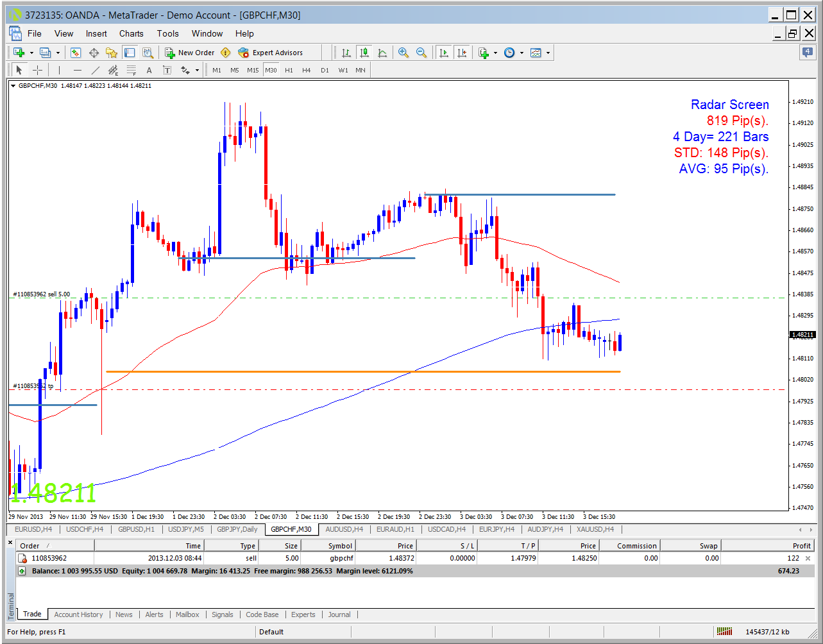Screen dimensions: 823x644
Task: Select the Horizontal Line drawing tool
Action: [x=78, y=70]
